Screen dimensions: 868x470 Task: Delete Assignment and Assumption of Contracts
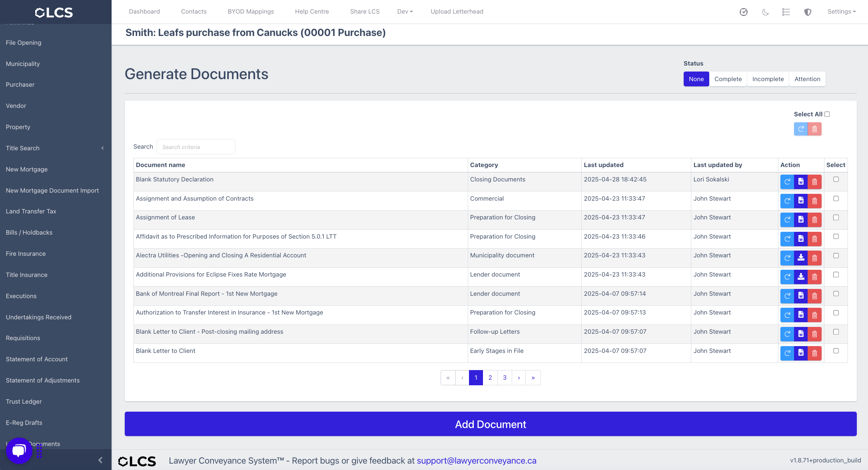pyautogui.click(x=814, y=201)
